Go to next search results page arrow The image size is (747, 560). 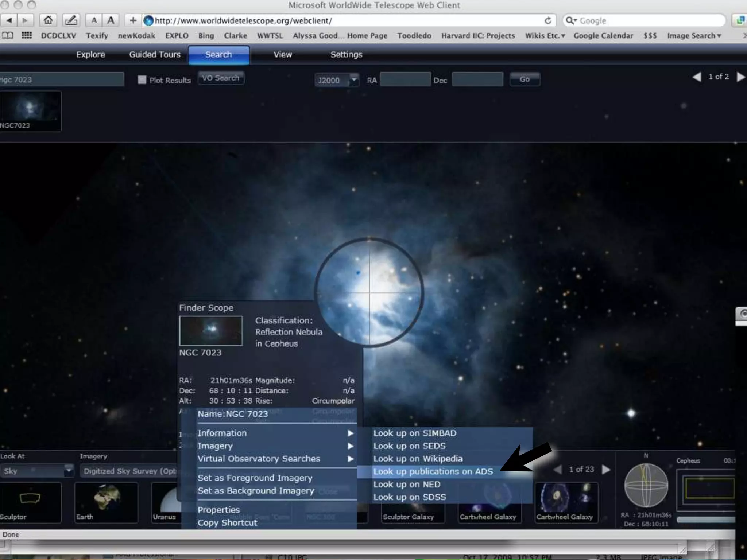740,77
